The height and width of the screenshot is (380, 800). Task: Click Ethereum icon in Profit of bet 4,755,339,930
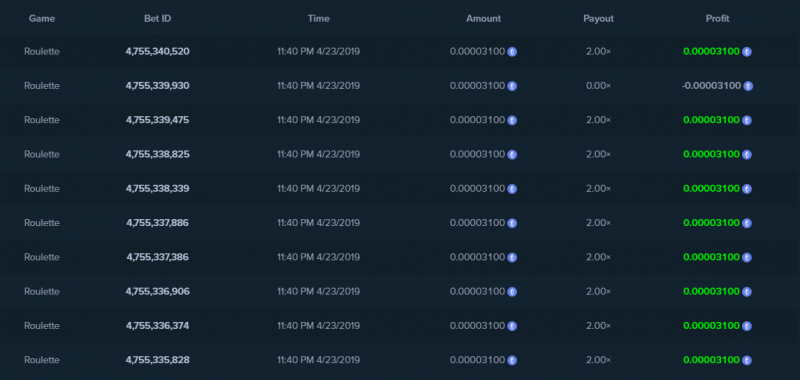[x=748, y=86]
